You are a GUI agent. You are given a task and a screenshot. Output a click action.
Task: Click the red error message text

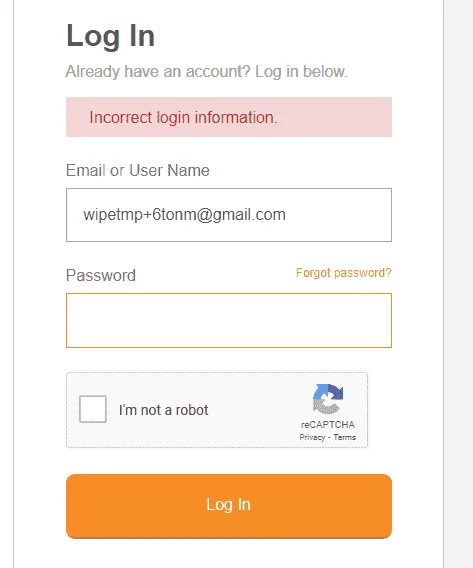click(183, 118)
